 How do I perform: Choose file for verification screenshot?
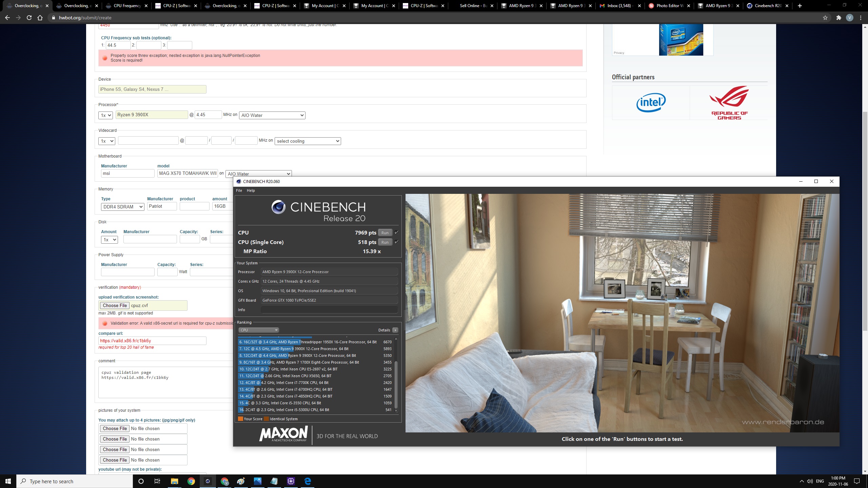(x=115, y=305)
